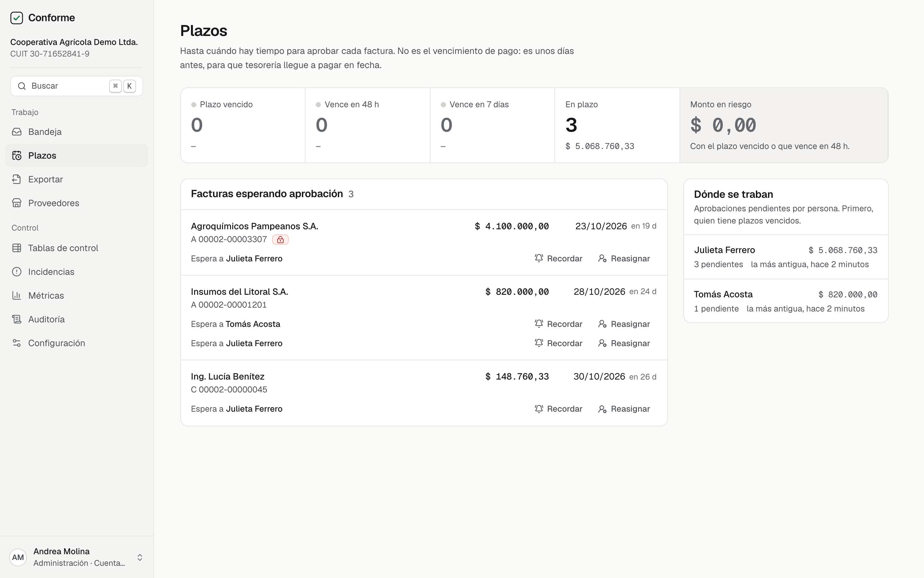Screen dimensions: 924x578
Task: Click supplier name Insumos del Litoral S.A.
Action: coord(239,292)
